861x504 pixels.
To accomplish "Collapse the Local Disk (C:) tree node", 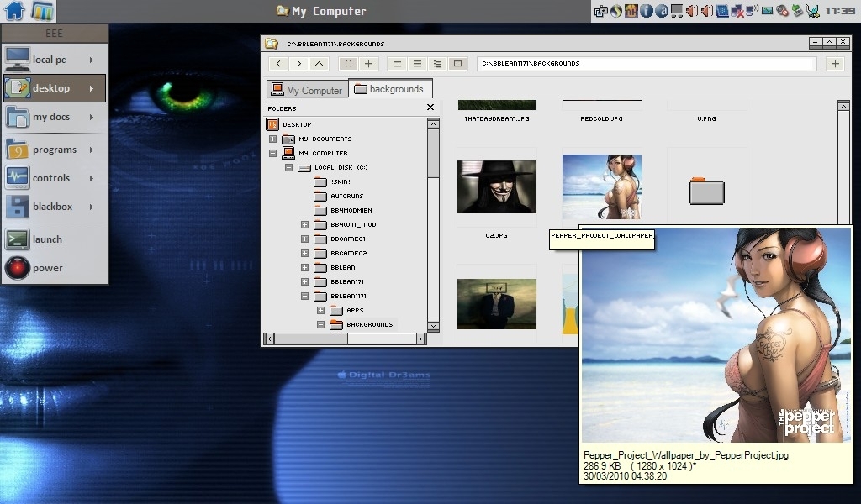I will click(x=289, y=167).
